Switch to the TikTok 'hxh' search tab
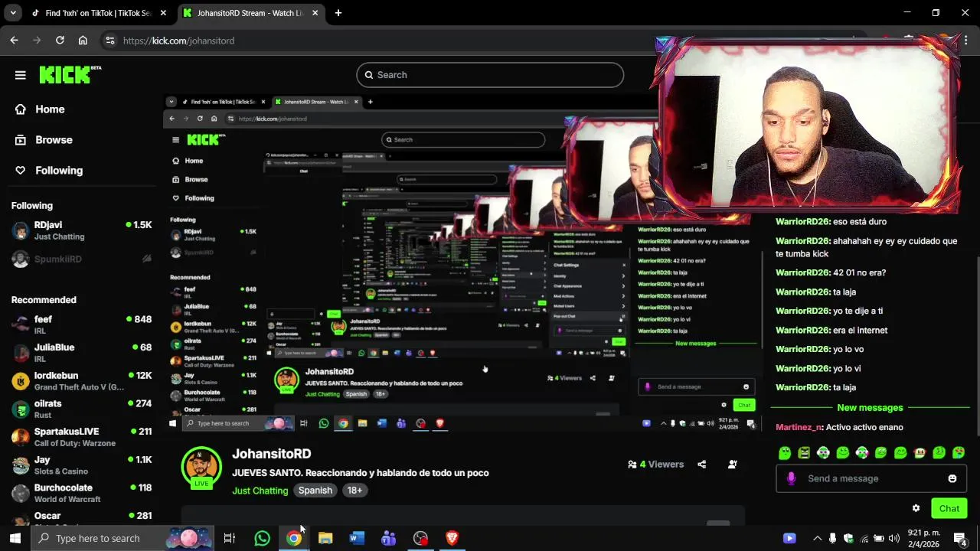Viewport: 980px width, 551px height. 97,13
